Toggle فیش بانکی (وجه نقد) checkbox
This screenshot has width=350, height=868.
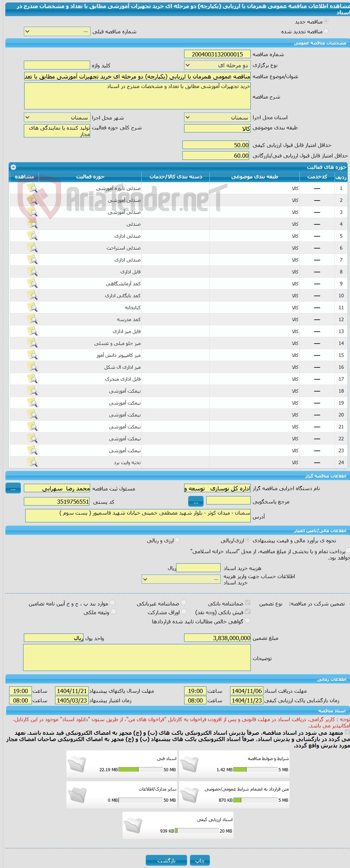coord(248,611)
